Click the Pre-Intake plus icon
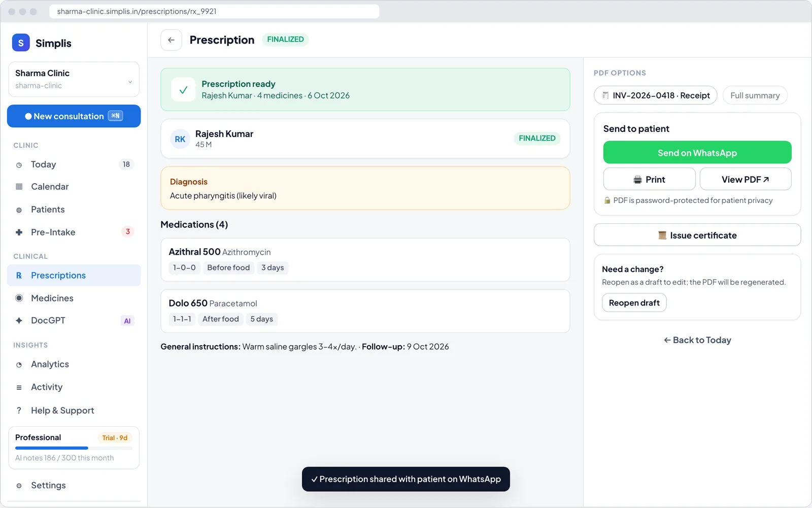 19,232
